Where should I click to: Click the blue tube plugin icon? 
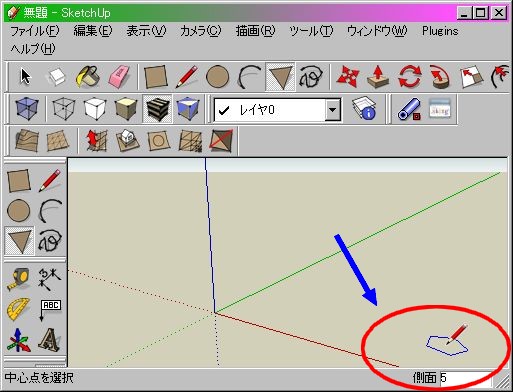pyautogui.click(x=409, y=109)
